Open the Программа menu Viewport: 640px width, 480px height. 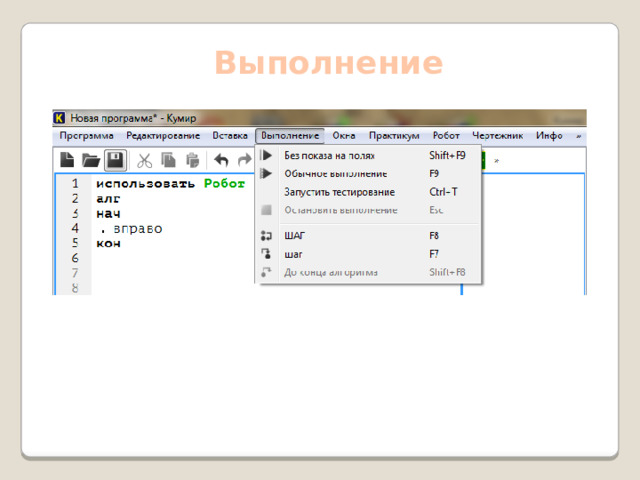click(x=87, y=136)
